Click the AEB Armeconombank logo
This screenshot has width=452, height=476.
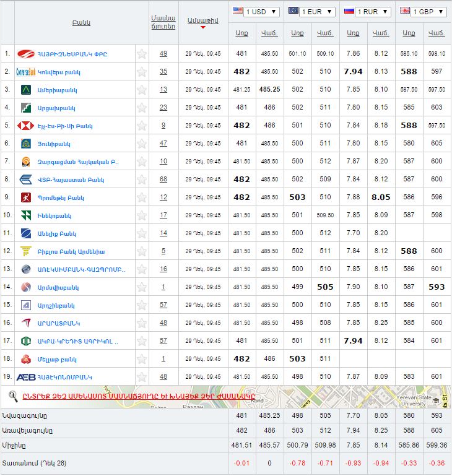[x=26, y=377]
